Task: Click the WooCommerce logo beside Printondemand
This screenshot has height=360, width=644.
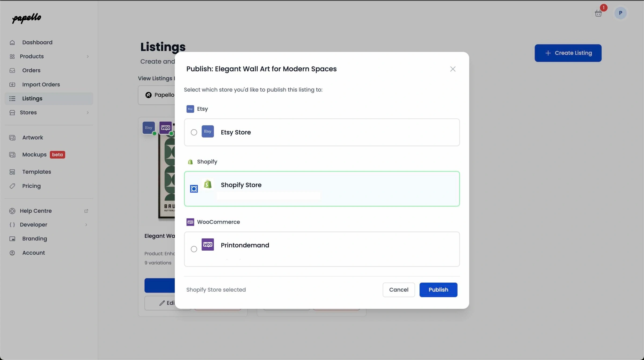Action: pos(208,244)
